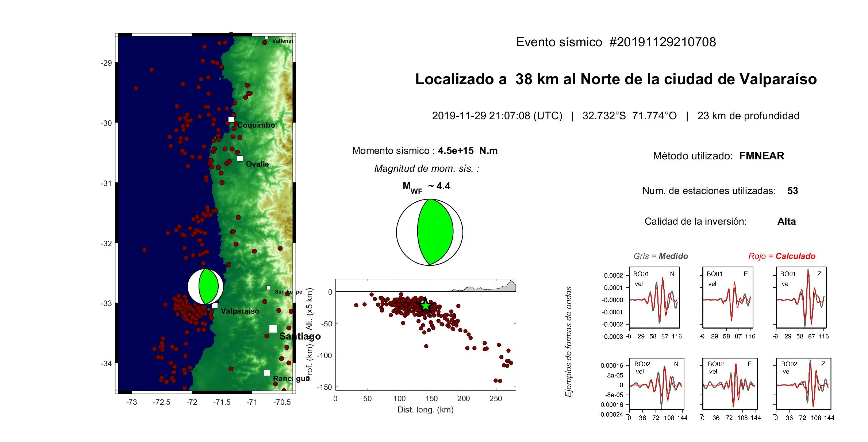Click the topography profile above the cross-section
Screen dimensions: 868x442
pyautogui.click(x=482, y=287)
